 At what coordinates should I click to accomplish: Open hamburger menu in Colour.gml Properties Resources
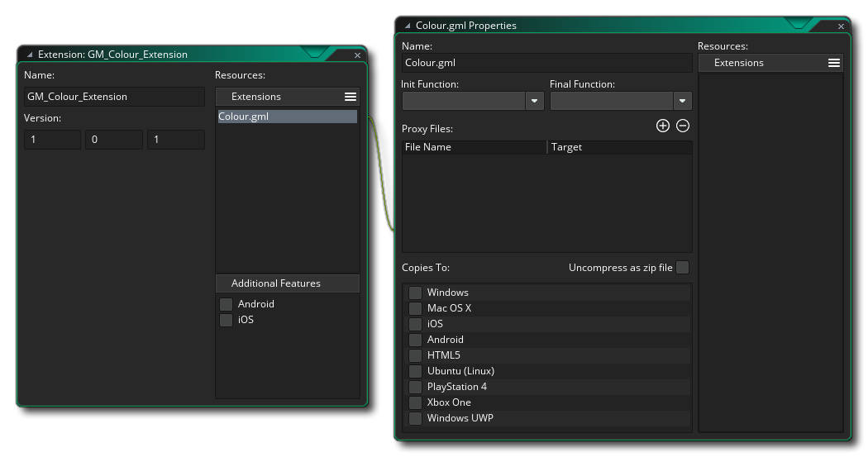pyautogui.click(x=834, y=63)
